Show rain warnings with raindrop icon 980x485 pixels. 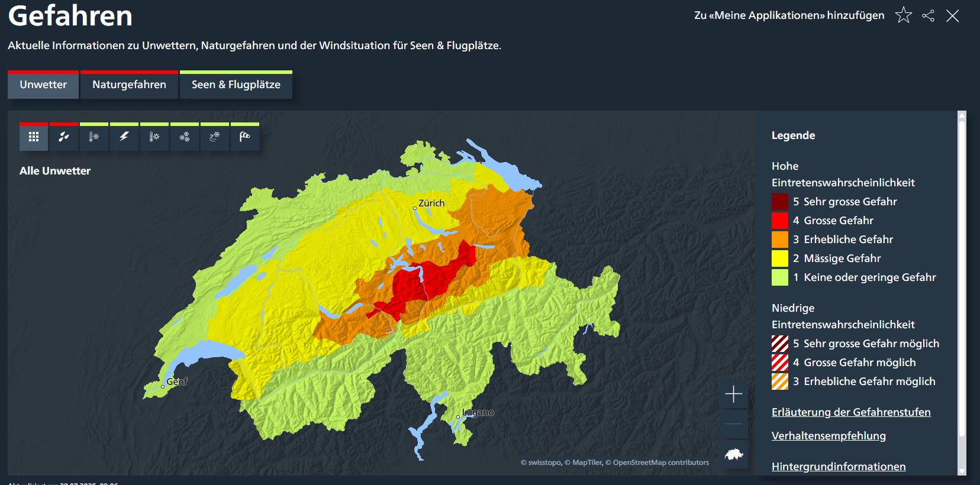point(64,137)
